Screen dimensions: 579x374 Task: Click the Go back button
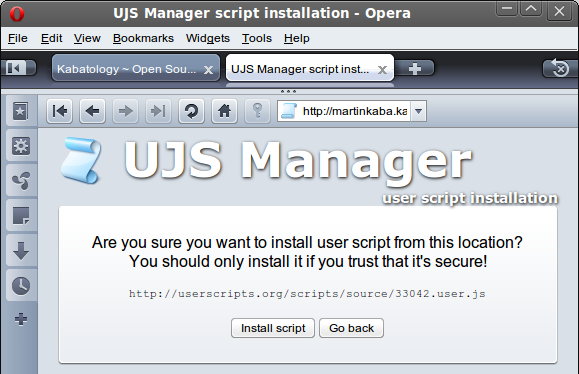[352, 328]
